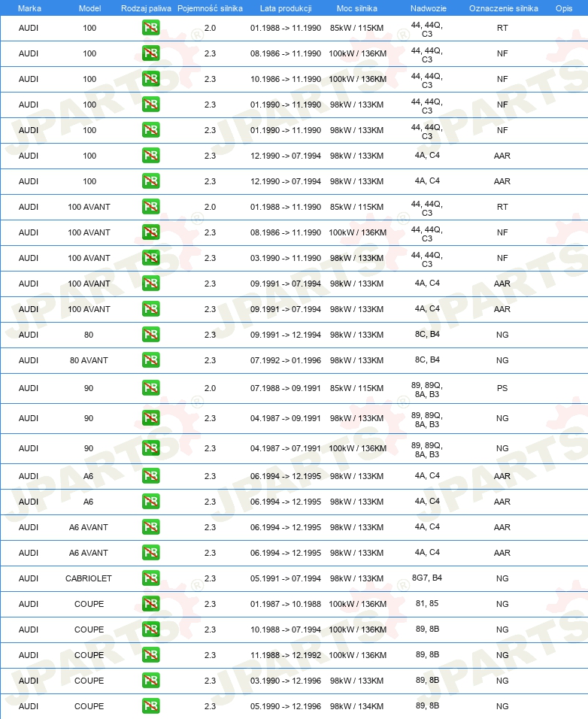
Task: Click date cell 05.1991 -> 07.1994
Action: click(286, 578)
